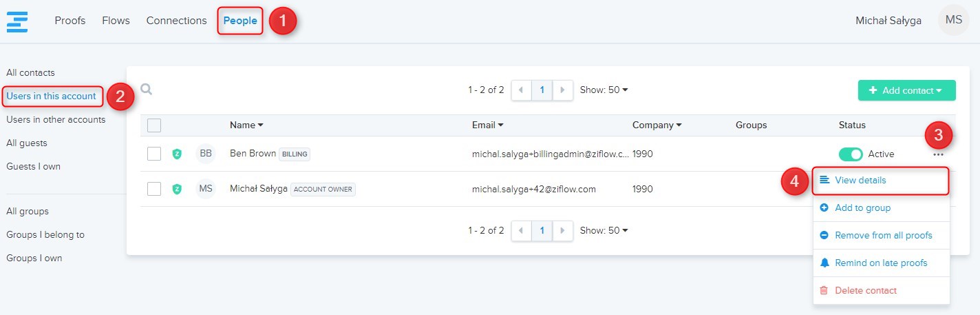Click the MS user avatar in header
980x315 pixels.
(x=953, y=20)
